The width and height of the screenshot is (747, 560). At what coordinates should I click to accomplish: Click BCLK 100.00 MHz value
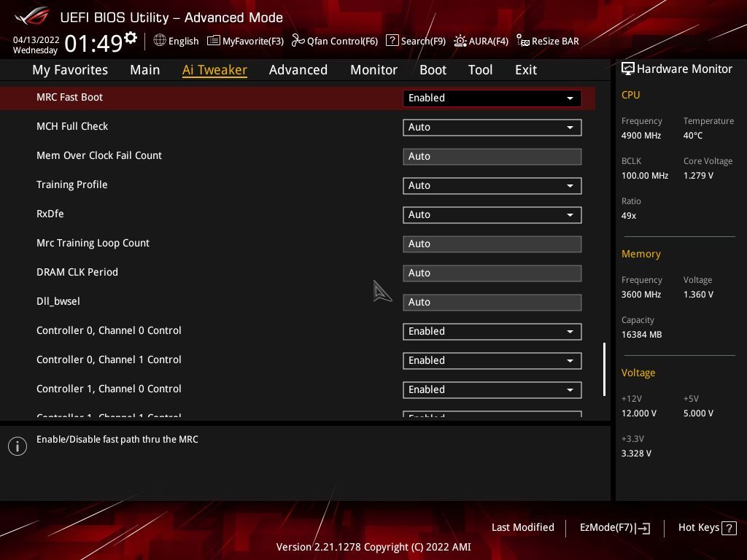pos(645,176)
